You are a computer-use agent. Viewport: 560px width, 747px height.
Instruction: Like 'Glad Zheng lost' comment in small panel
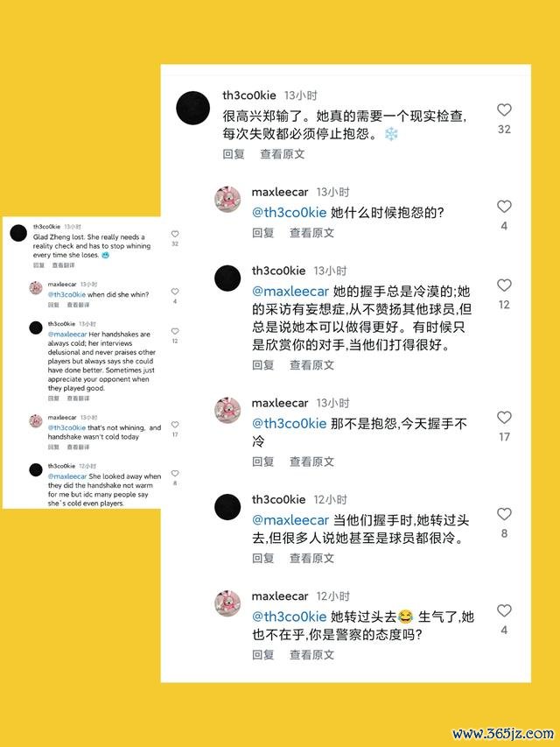[x=175, y=234]
